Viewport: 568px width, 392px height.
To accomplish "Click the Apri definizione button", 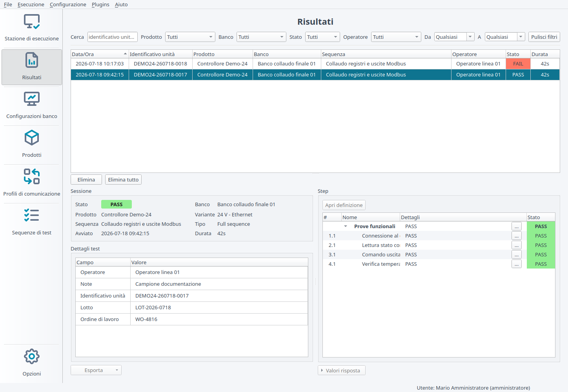I will click(x=344, y=205).
